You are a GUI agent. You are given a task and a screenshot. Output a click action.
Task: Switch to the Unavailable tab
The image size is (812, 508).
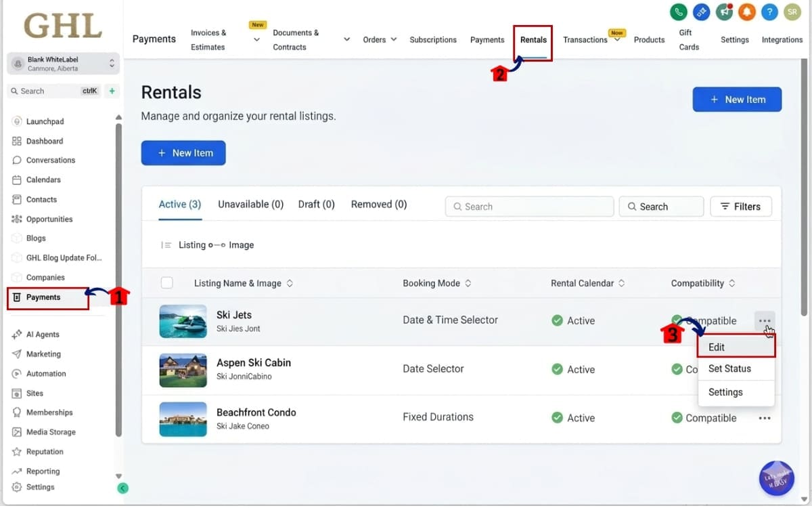click(250, 204)
